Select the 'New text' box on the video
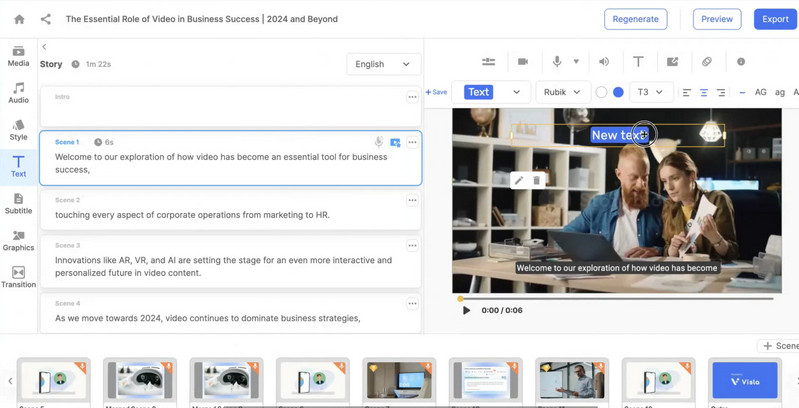799x408 pixels. point(618,135)
